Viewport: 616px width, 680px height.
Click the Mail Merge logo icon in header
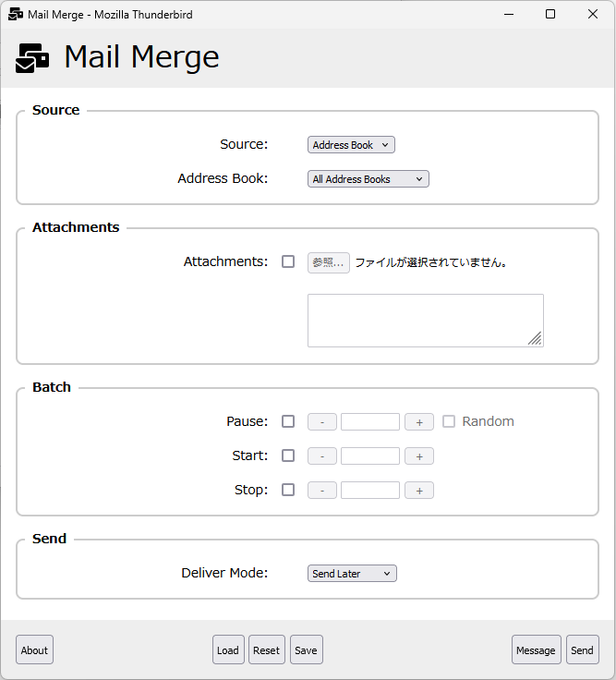(x=32, y=57)
